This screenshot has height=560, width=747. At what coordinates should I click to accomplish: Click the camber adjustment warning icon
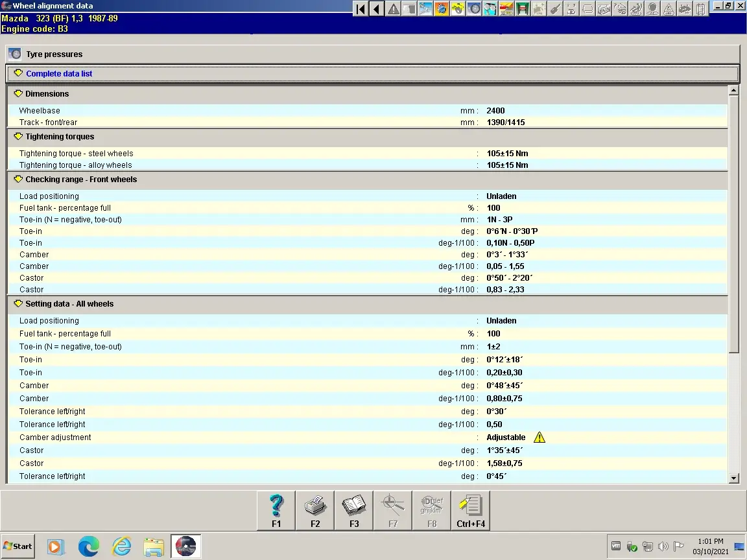coord(539,437)
